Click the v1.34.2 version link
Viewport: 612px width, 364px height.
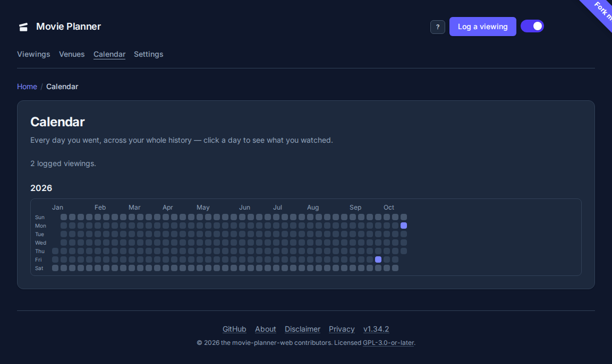(x=376, y=329)
